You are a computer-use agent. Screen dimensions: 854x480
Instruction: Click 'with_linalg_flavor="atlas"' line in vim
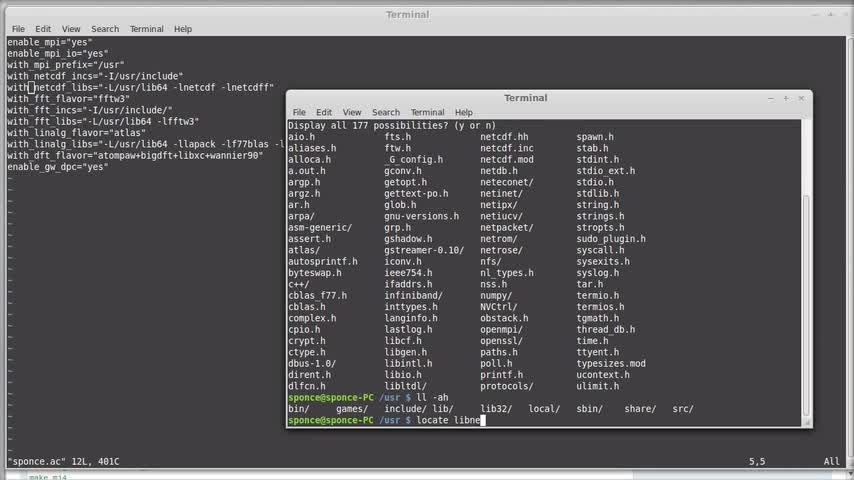(x=76, y=133)
